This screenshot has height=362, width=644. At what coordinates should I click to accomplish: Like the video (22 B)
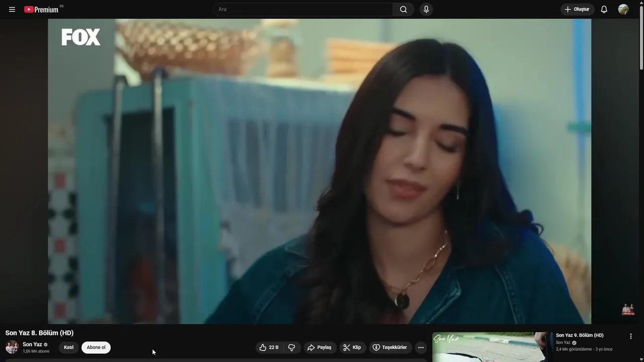(269, 347)
